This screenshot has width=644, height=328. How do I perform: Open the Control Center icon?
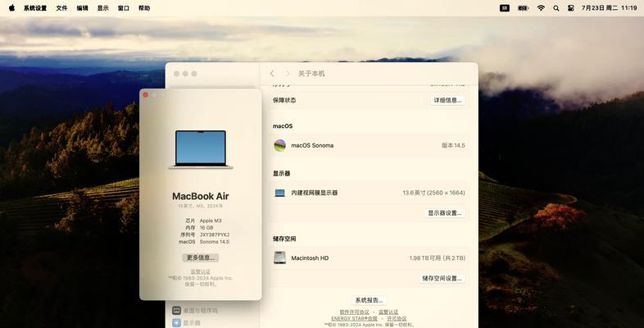click(x=570, y=8)
